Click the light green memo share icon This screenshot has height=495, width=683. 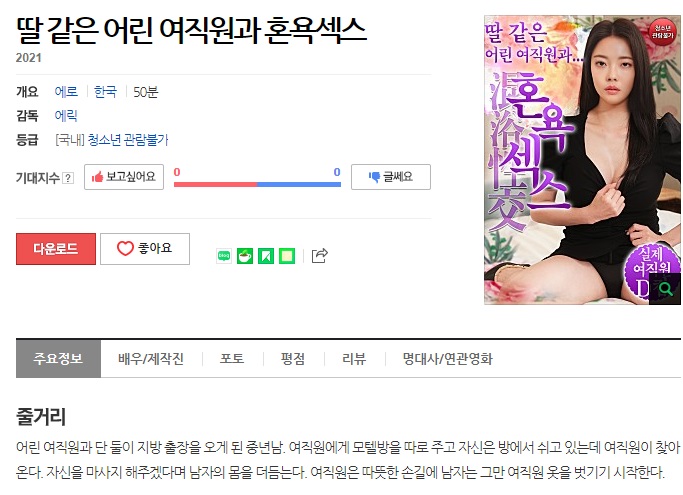[x=287, y=256]
